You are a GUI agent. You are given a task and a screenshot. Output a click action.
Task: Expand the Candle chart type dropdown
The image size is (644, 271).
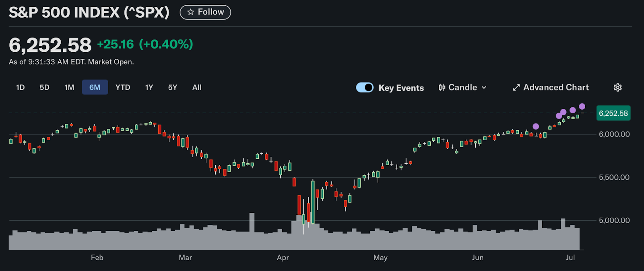pyautogui.click(x=462, y=88)
